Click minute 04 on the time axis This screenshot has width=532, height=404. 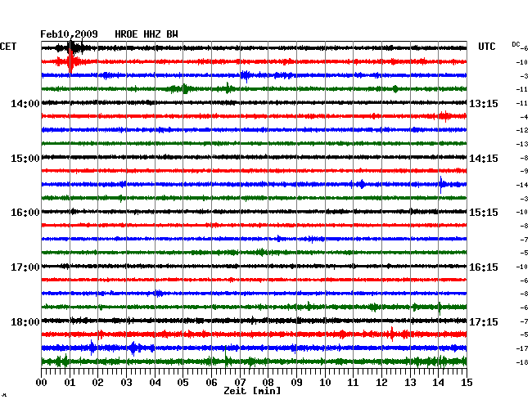point(155,383)
